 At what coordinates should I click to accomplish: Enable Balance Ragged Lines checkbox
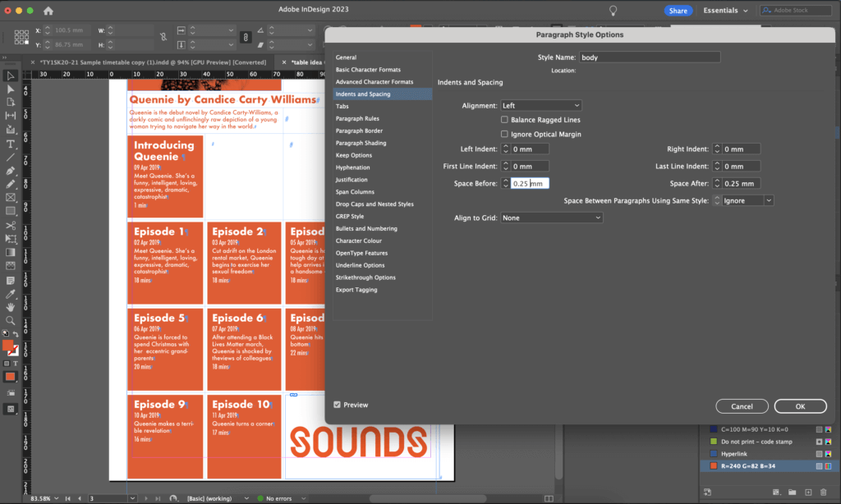(x=504, y=120)
